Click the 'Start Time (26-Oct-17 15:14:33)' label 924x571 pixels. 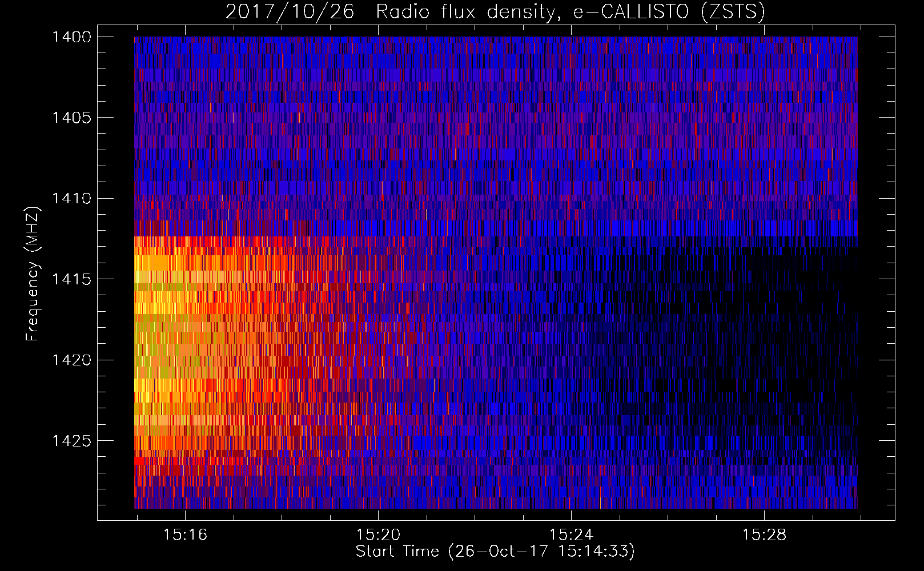coord(495,552)
